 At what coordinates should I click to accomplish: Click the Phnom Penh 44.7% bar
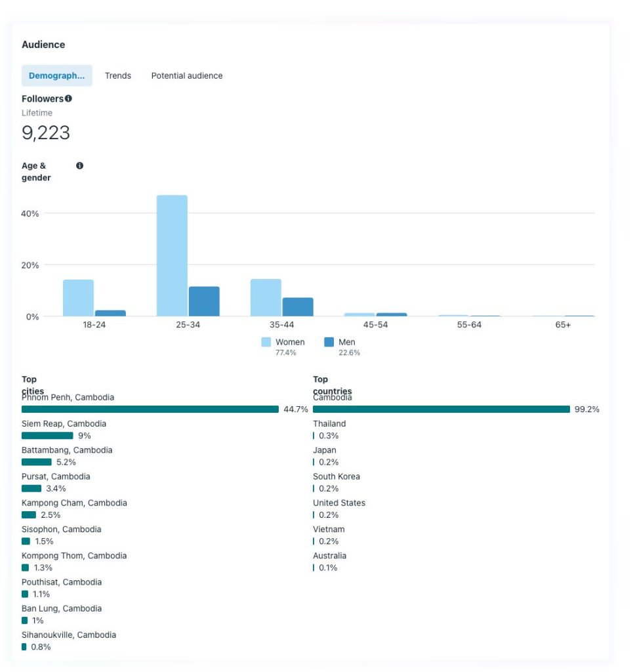tap(150, 409)
